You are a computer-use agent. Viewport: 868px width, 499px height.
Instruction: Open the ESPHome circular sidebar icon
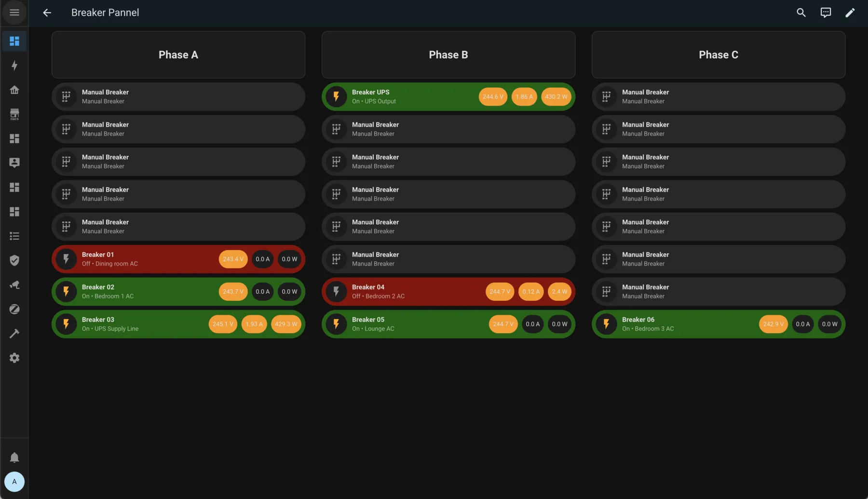point(14,309)
